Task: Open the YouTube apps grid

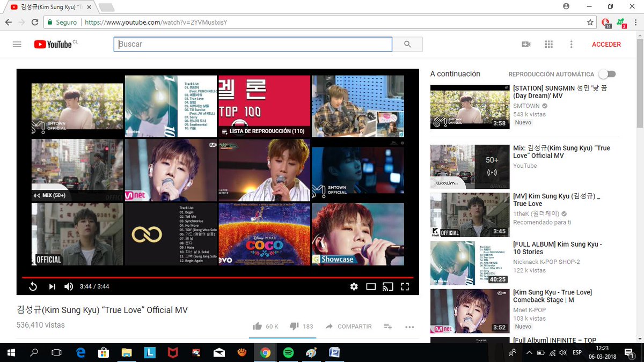Action: [548, 45]
